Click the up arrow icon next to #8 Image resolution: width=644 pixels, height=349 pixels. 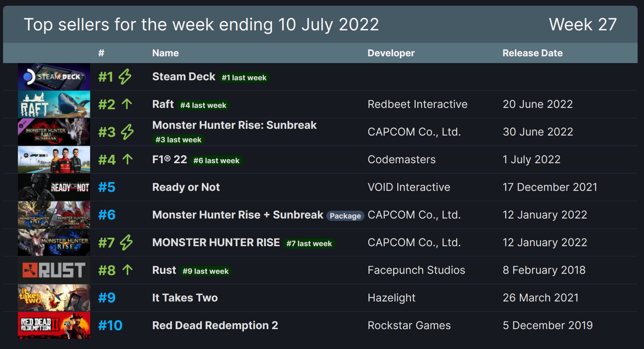pos(127,270)
